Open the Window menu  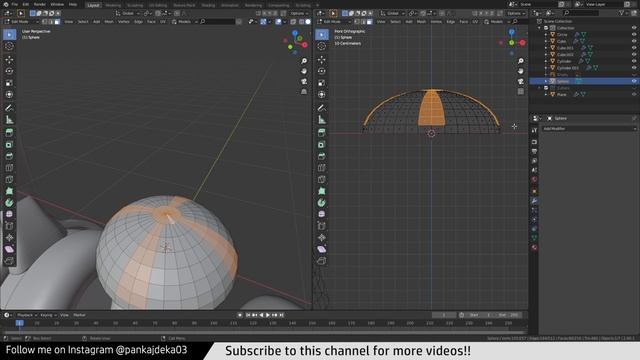[57, 4]
